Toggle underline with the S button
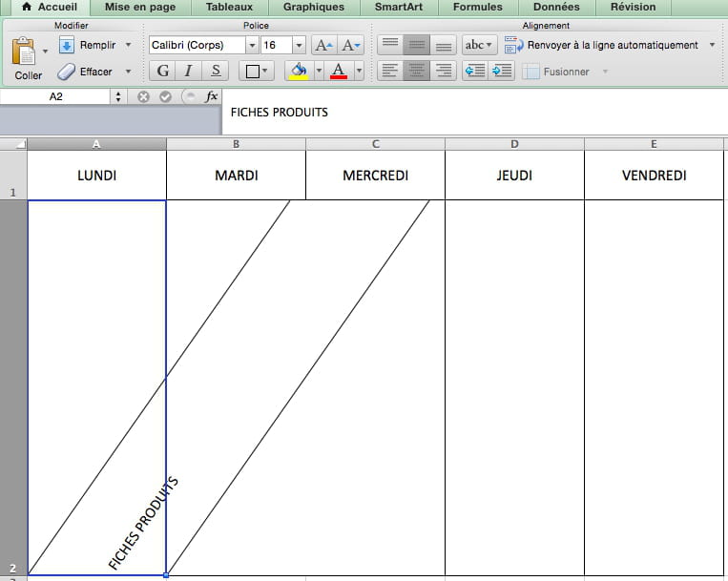The image size is (728, 581). (x=216, y=71)
